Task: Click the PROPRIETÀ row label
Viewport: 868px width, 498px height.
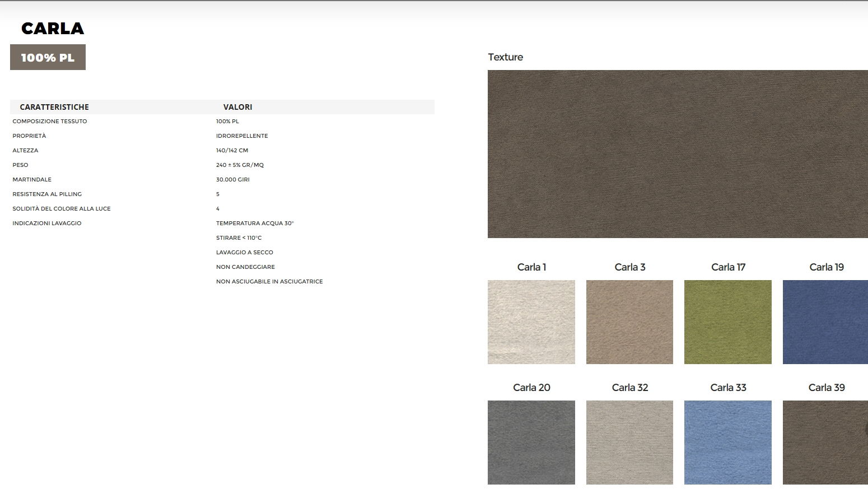Action: point(29,136)
